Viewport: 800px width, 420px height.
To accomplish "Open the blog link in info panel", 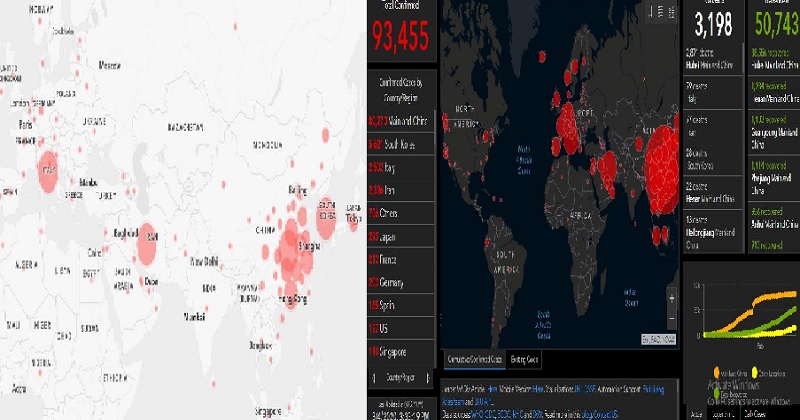I will 588,414.
